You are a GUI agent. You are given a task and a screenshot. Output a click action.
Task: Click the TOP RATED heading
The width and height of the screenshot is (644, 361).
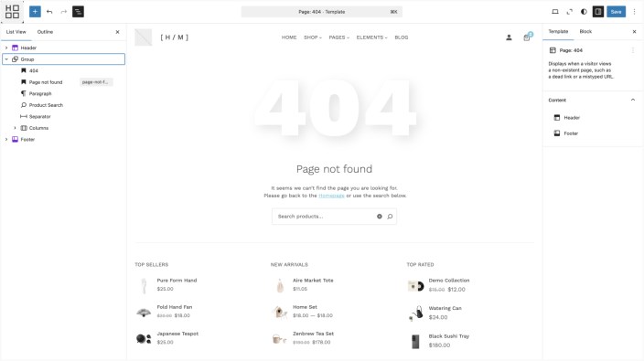click(420, 265)
